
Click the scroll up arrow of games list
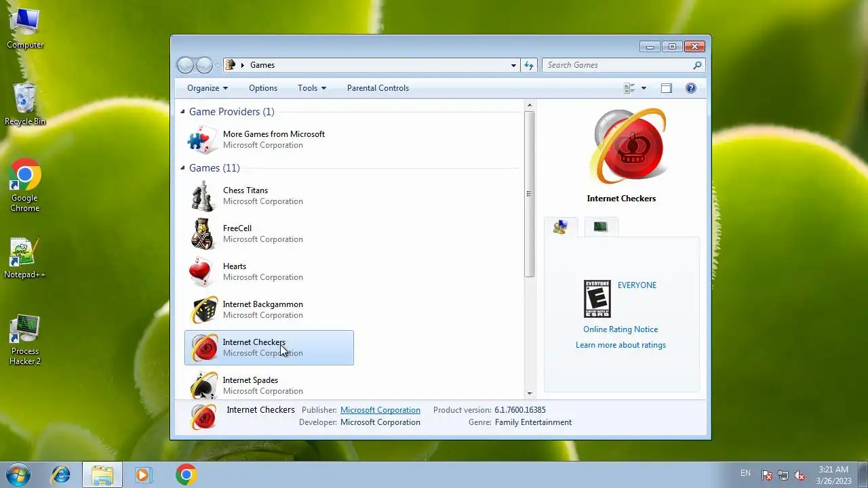[530, 106]
